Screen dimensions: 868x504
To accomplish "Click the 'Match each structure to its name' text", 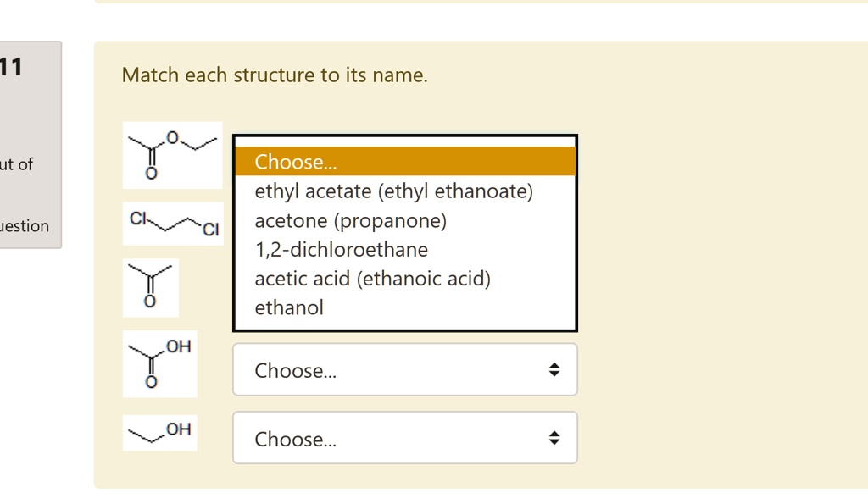I will [275, 75].
